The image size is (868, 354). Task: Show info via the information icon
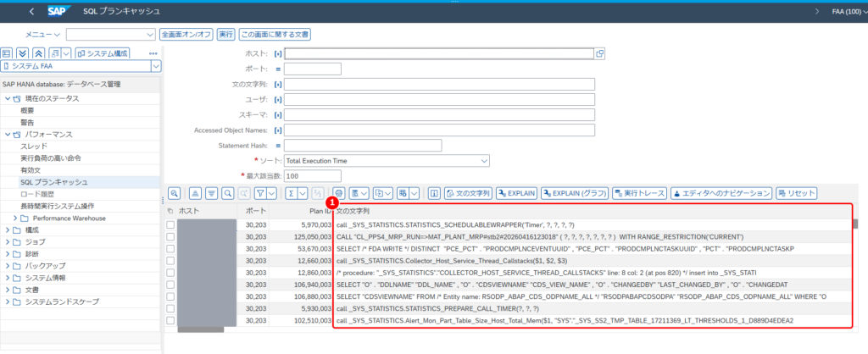[435, 193]
